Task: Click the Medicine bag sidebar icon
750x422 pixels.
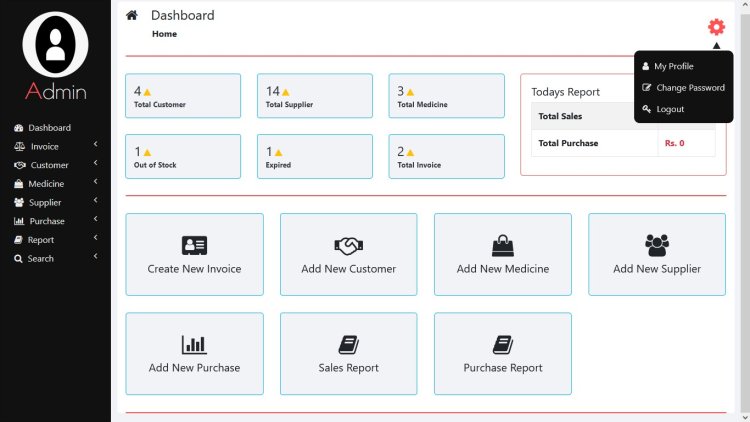Action: coord(19,184)
